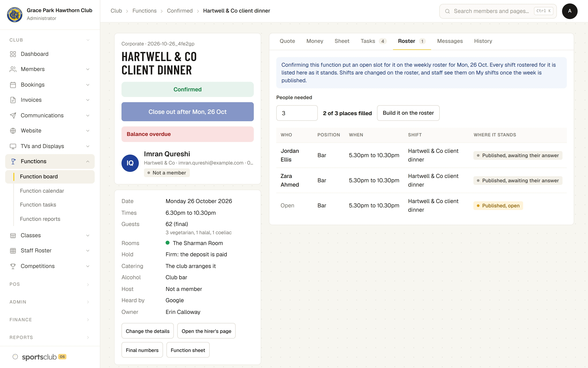Click the Balance overdue banner

pyautogui.click(x=187, y=134)
